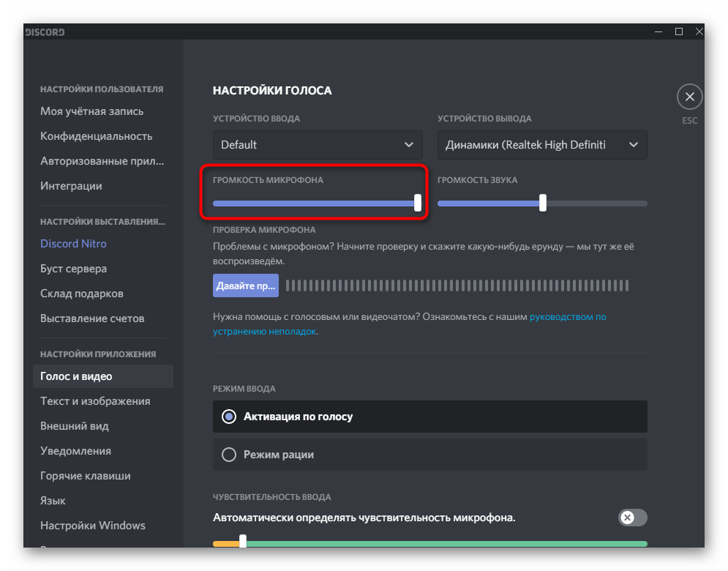Click the microphone volume slider handle
The height and width of the screenshot is (571, 728).
click(417, 203)
